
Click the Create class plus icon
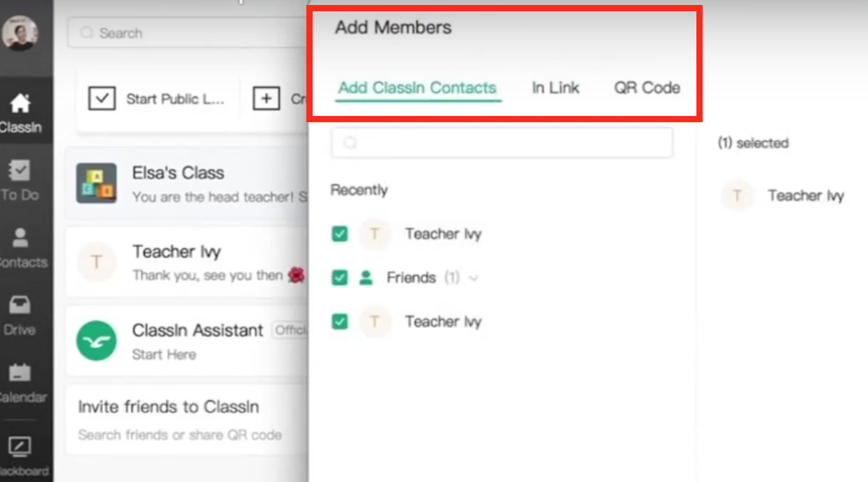tap(267, 98)
